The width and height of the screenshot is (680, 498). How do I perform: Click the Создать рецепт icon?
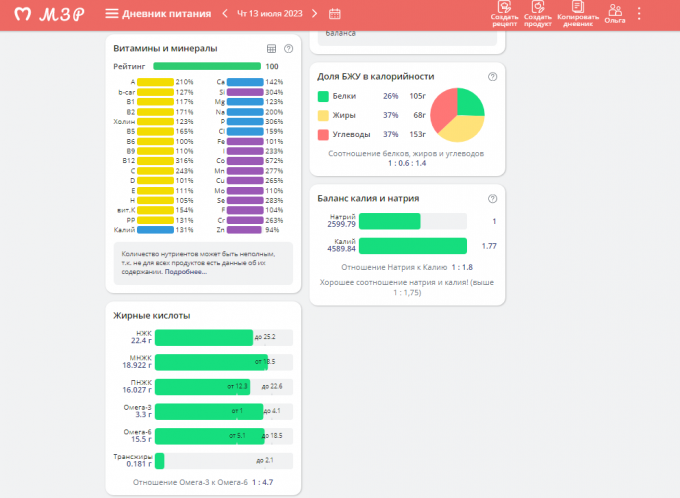click(504, 14)
